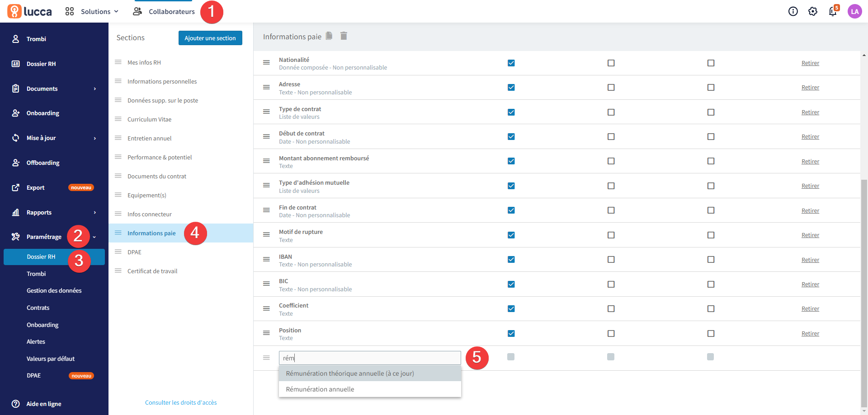Click the Lucca logo

pyautogui.click(x=29, y=11)
